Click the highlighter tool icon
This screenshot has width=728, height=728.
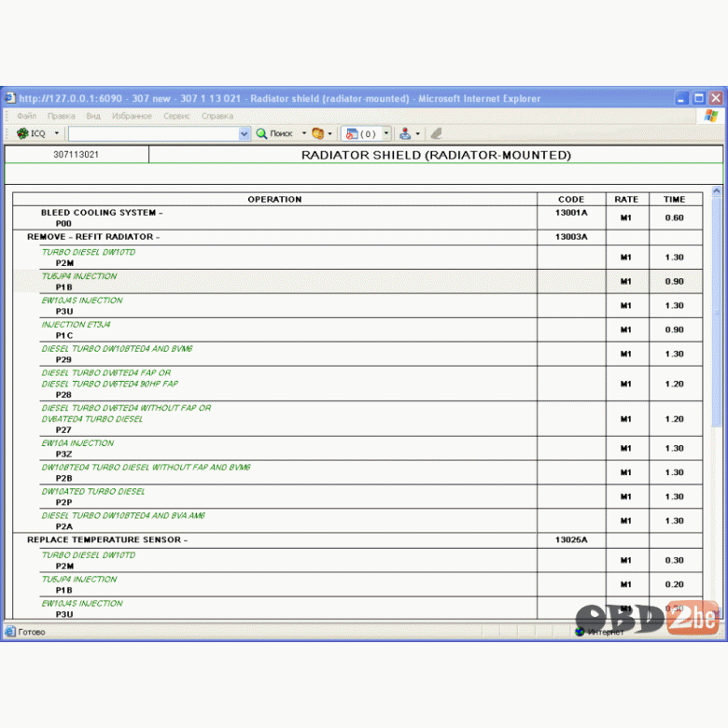click(x=436, y=133)
